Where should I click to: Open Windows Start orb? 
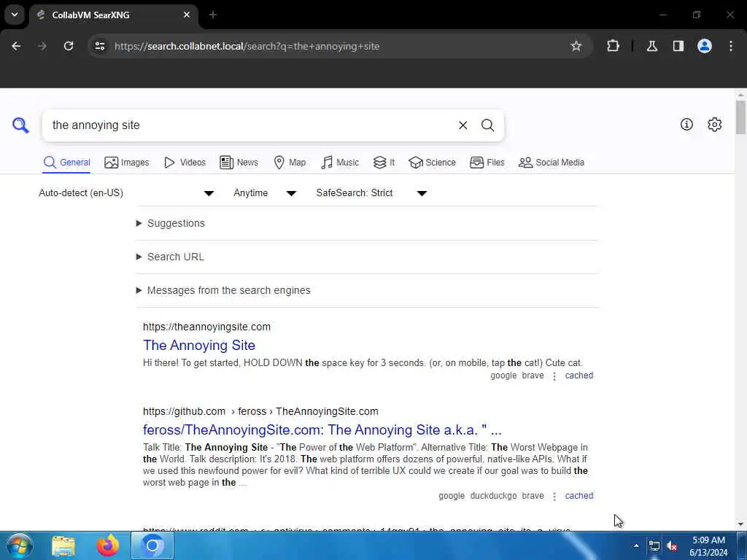pos(19,545)
